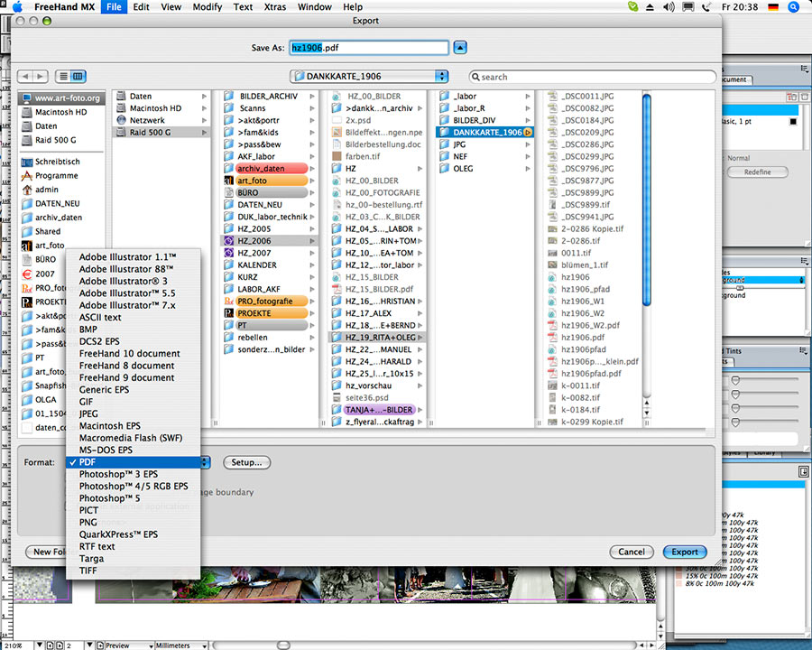Select seite36.psd file

pos(366,398)
